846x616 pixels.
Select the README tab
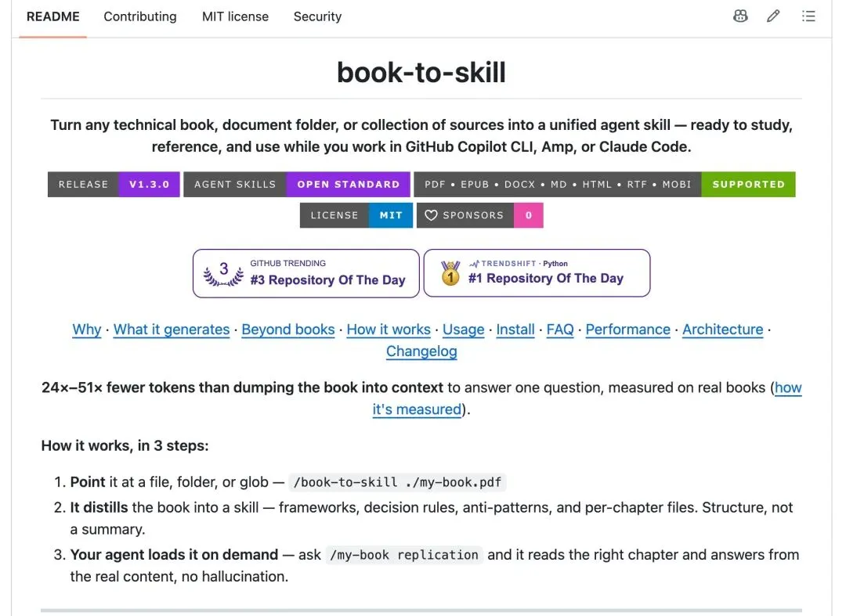[53, 16]
